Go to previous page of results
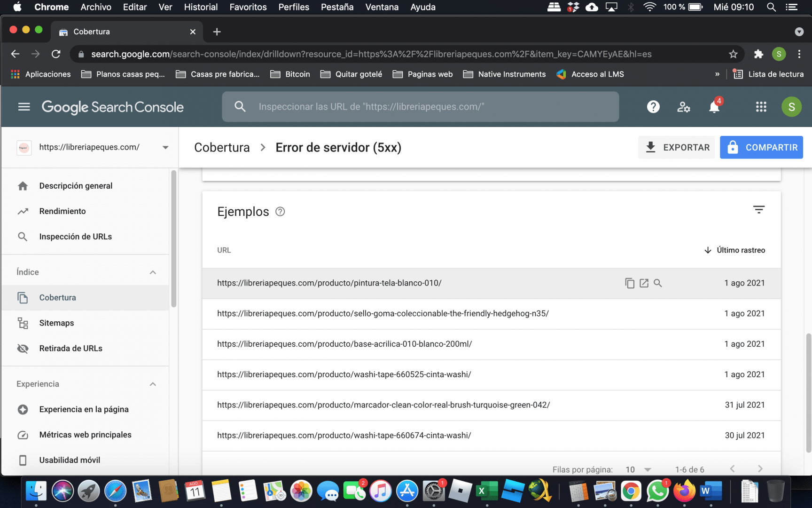Image resolution: width=812 pixels, height=508 pixels. click(x=732, y=468)
